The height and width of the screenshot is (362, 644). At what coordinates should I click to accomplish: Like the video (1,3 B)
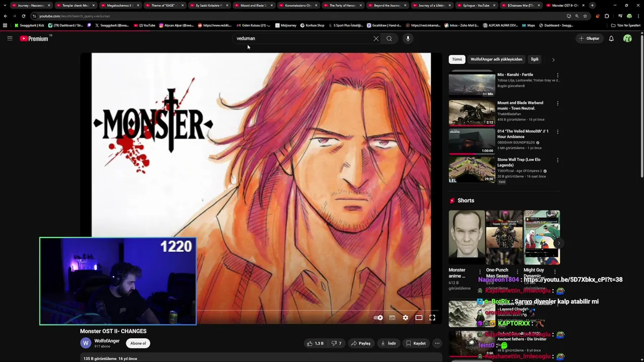point(315,343)
